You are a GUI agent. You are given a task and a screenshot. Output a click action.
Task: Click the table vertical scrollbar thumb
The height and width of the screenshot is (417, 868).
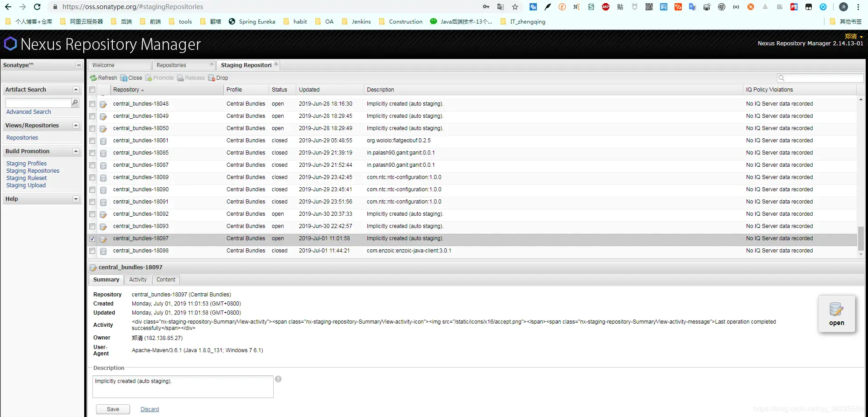[x=861, y=239]
